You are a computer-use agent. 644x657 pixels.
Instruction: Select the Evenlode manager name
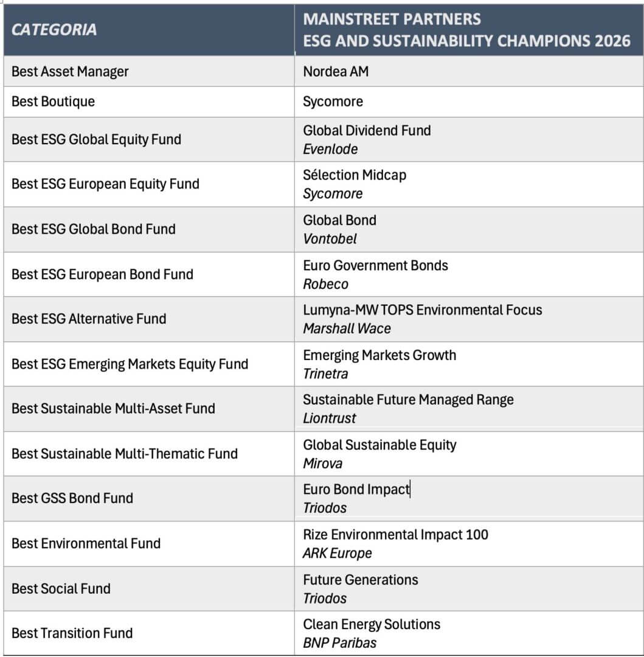(x=330, y=149)
